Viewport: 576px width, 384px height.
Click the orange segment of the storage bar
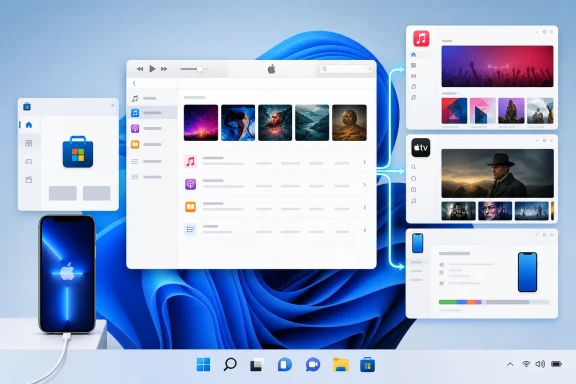pyautogui.click(x=471, y=302)
